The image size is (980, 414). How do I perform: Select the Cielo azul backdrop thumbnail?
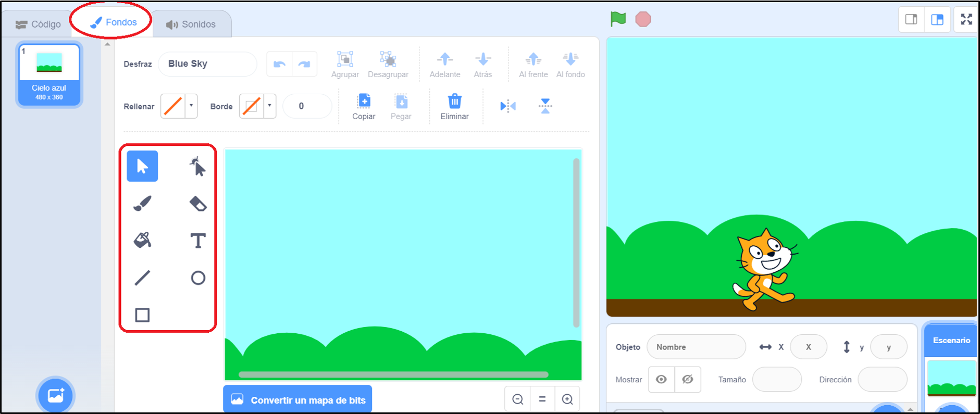49,74
